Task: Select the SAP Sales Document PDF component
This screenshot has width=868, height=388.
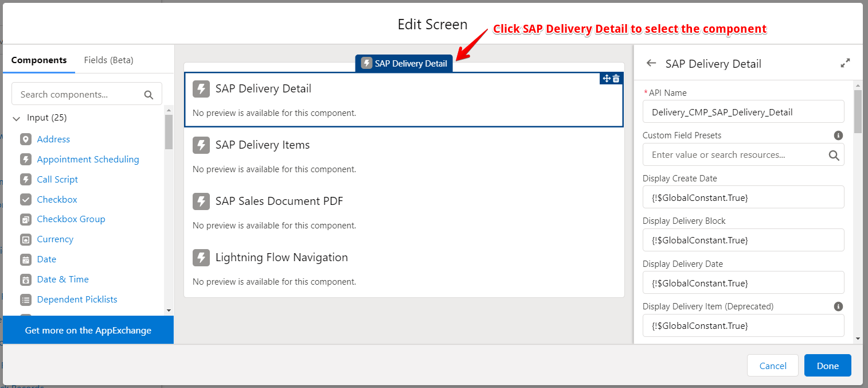Action: coord(404,212)
